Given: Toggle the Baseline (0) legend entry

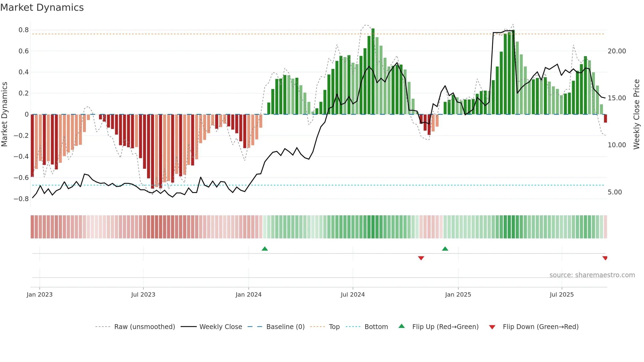Looking at the screenshot, I should (276, 327).
